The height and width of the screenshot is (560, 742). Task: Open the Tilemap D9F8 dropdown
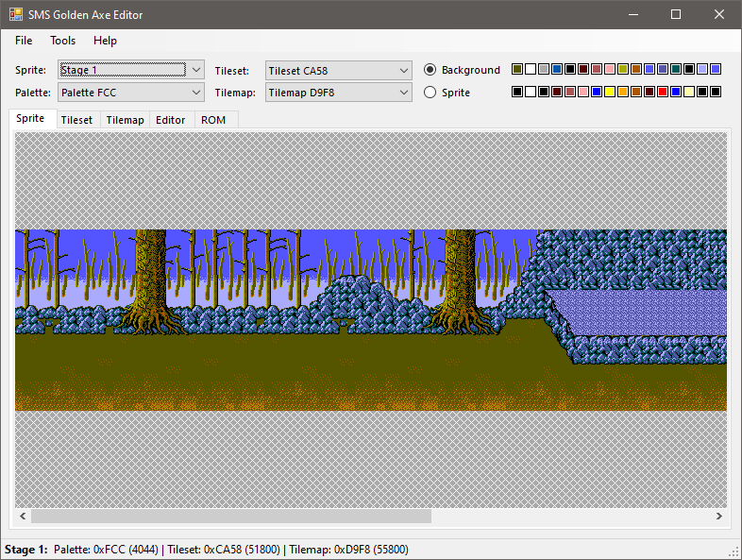[x=338, y=93]
